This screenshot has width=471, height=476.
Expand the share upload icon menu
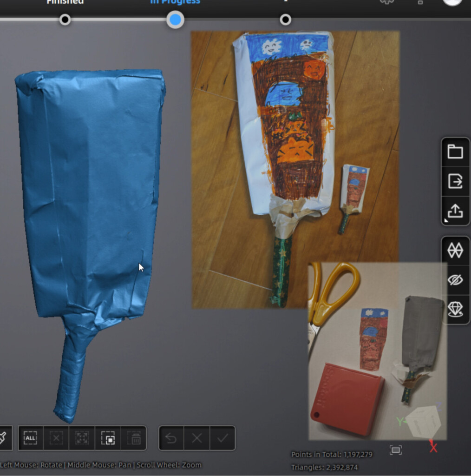[455, 211]
